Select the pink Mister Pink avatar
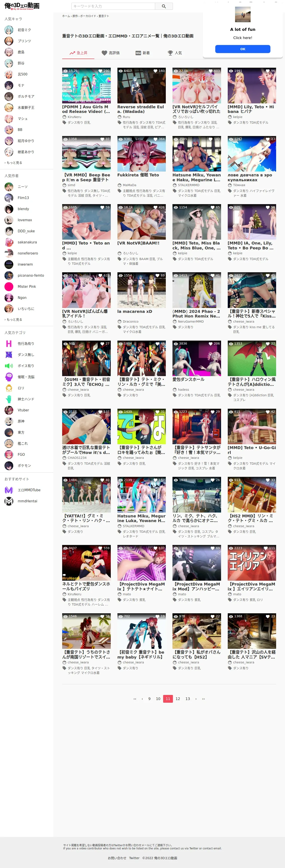This screenshot has width=285, height=868. 9,287
